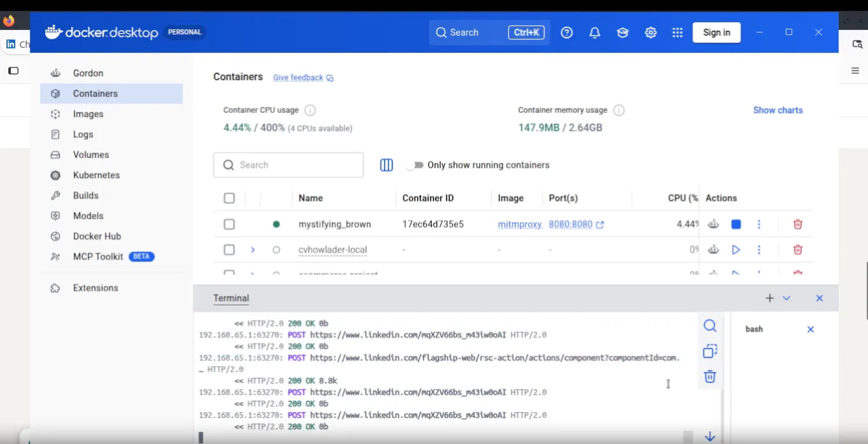Image resolution: width=868 pixels, height=444 pixels.
Task: Ask Gordon about cvhowlader-local
Action: coord(713,250)
